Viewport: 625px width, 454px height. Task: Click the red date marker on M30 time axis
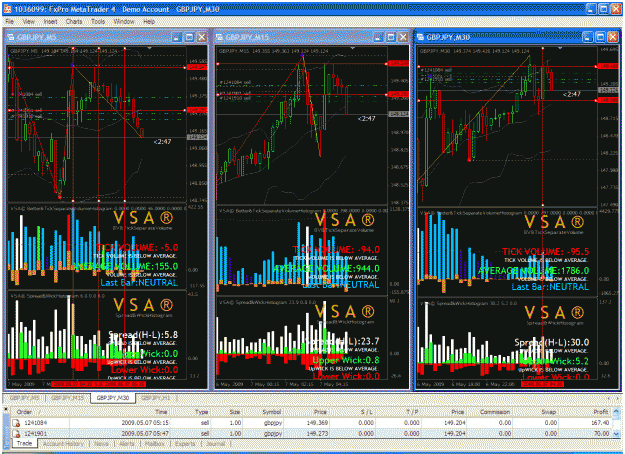click(x=542, y=384)
